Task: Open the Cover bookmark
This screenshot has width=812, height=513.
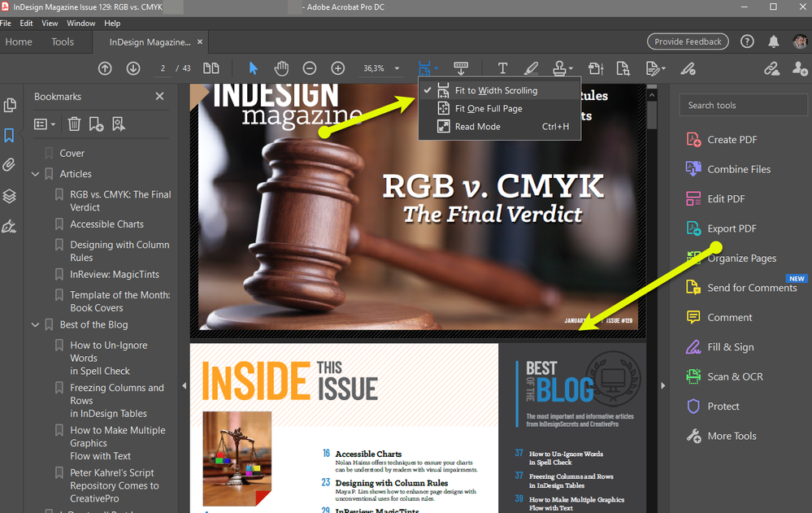Action: [x=72, y=154]
